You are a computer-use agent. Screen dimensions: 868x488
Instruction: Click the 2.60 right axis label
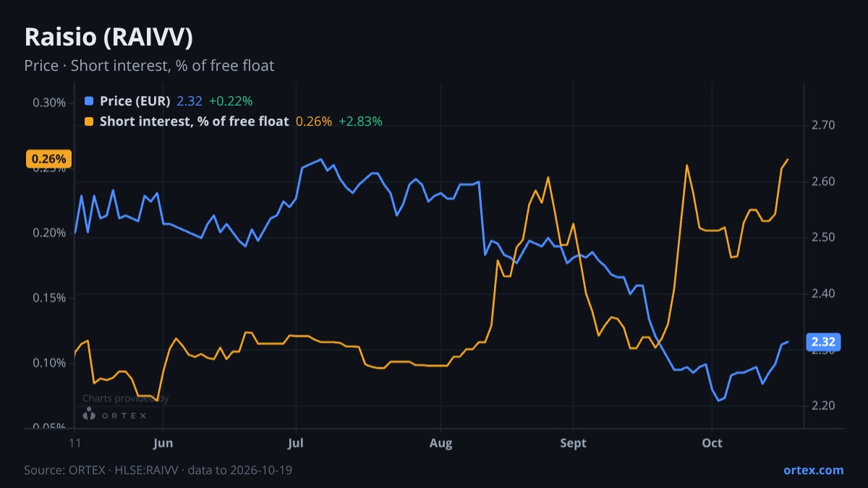point(824,181)
